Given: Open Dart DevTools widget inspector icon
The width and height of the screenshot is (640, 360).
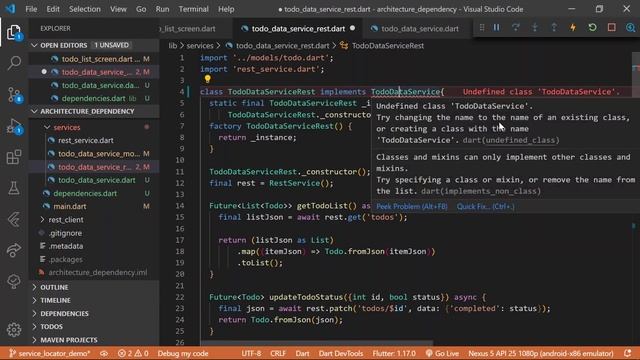Looking at the screenshot, I should coord(630,28).
